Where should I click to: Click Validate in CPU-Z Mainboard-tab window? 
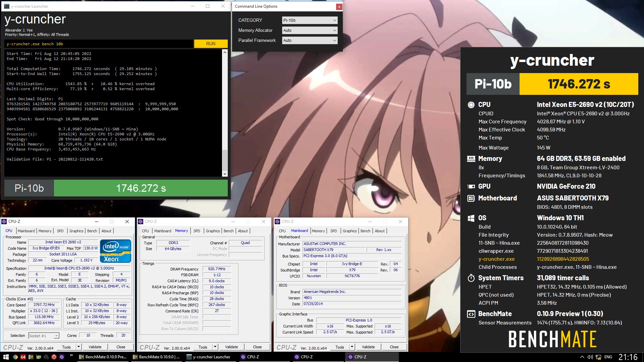[368, 347]
